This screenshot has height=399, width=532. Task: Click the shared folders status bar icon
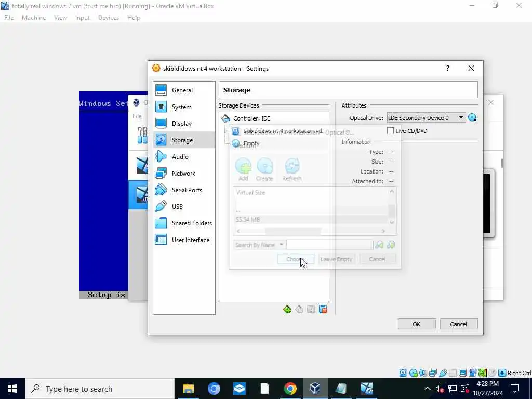[453, 373]
